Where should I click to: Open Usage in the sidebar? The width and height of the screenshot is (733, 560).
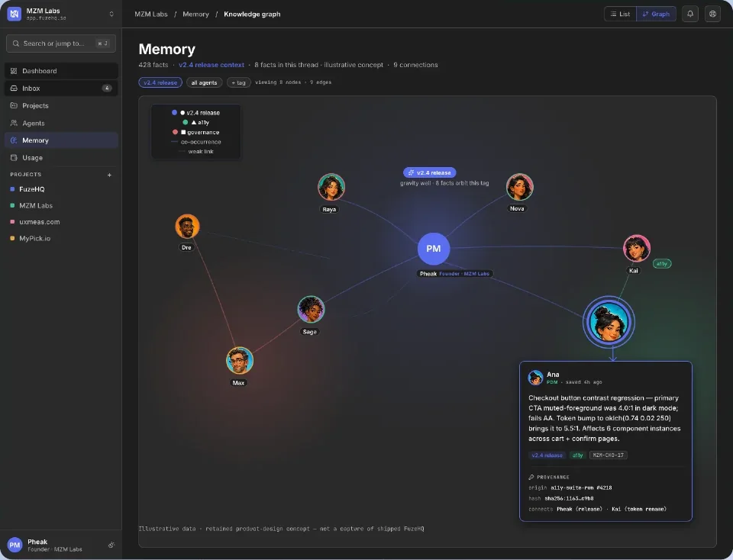[x=61, y=158]
